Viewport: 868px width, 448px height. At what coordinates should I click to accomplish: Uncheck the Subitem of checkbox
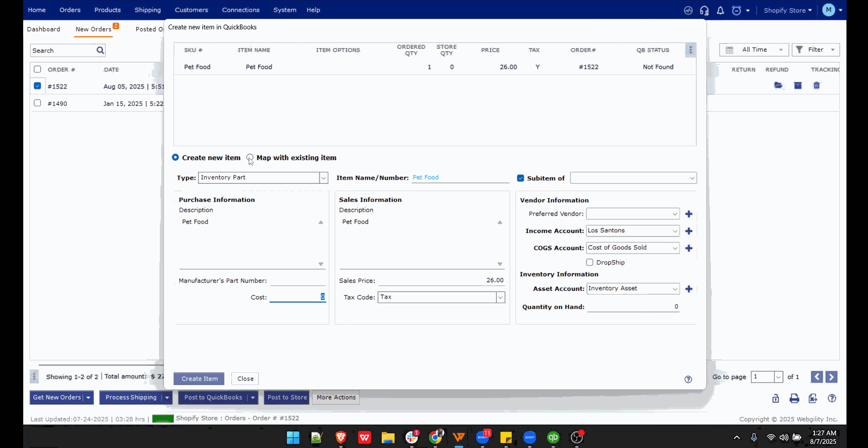coord(521,178)
